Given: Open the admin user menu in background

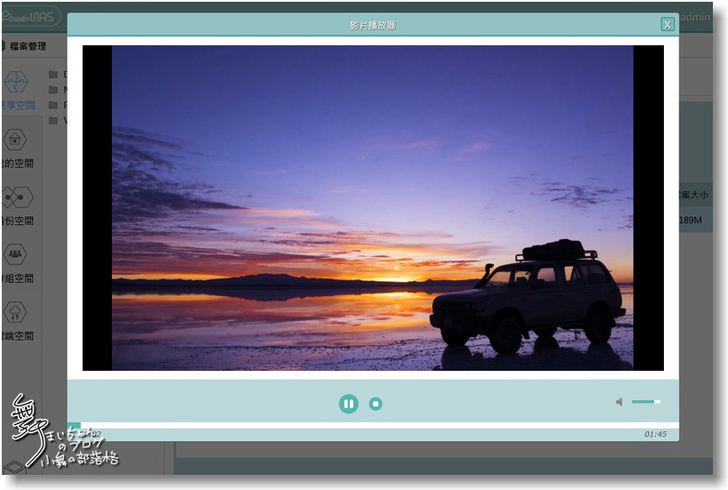Looking at the screenshot, I should 695,17.
